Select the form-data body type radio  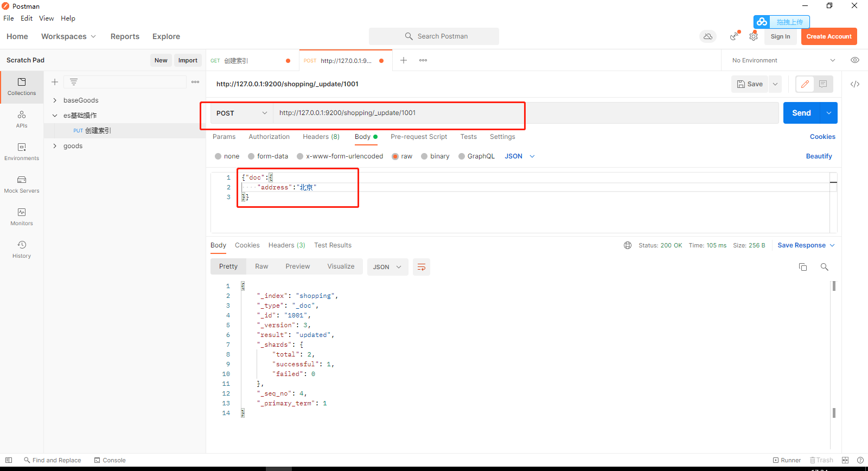[x=251, y=156]
